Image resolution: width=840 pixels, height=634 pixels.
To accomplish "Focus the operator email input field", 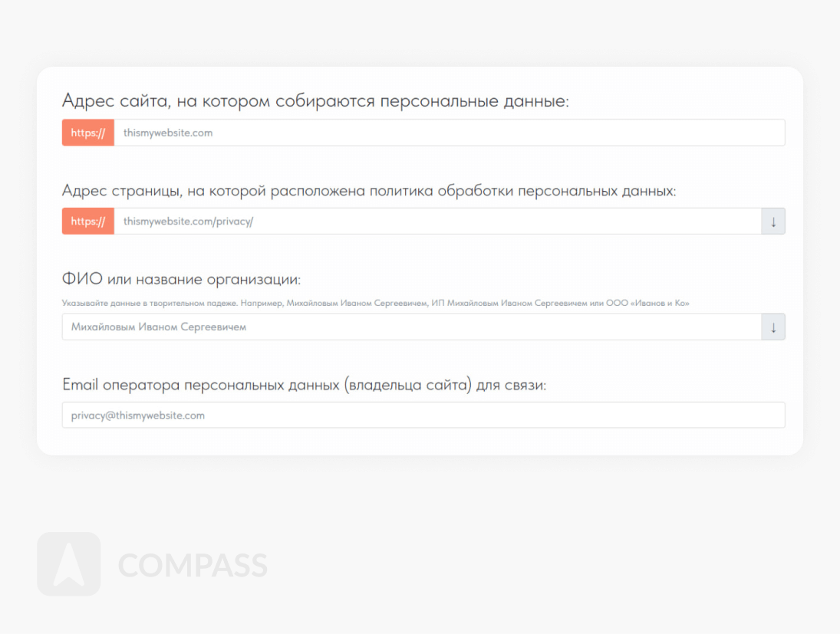I will (x=423, y=416).
